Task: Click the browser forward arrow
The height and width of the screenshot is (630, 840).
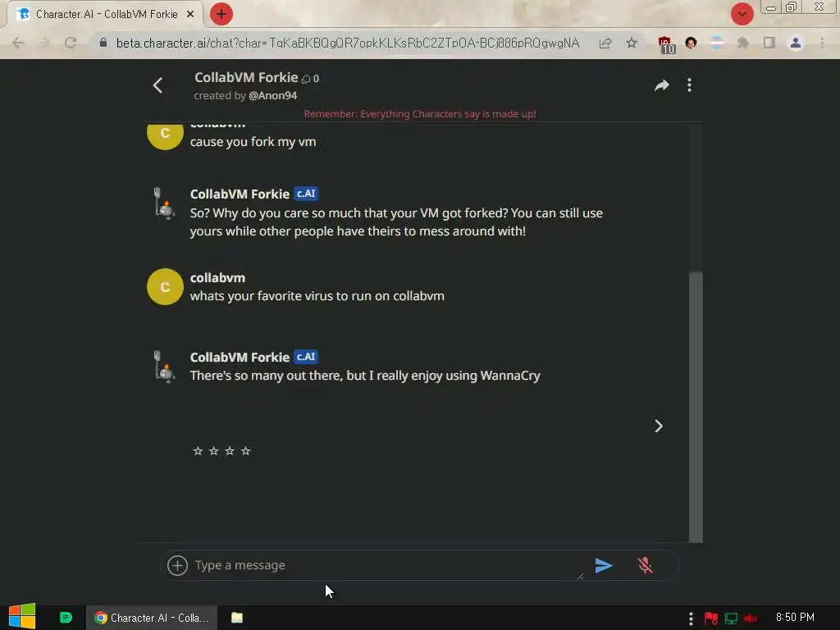Action: (44, 43)
